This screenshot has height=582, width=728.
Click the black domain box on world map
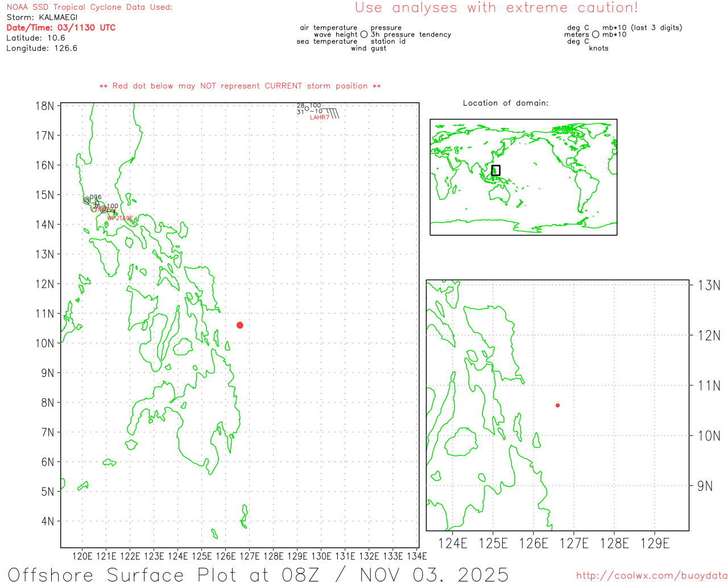[x=495, y=170]
